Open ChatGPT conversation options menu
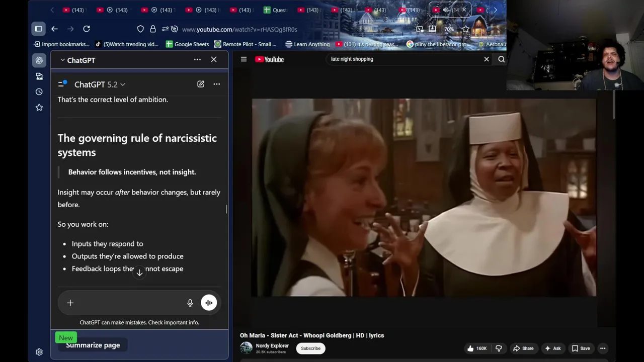Screen dimensions: 644x362 217,84
